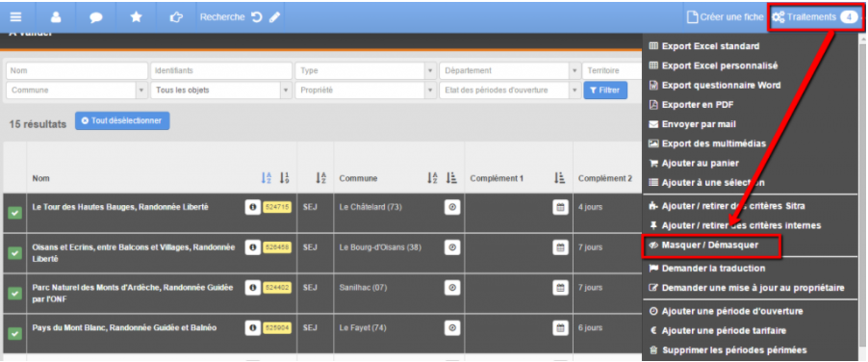Image resolution: width=868 pixels, height=362 pixels.
Task: Choose Exporter en PDF
Action: tap(698, 105)
